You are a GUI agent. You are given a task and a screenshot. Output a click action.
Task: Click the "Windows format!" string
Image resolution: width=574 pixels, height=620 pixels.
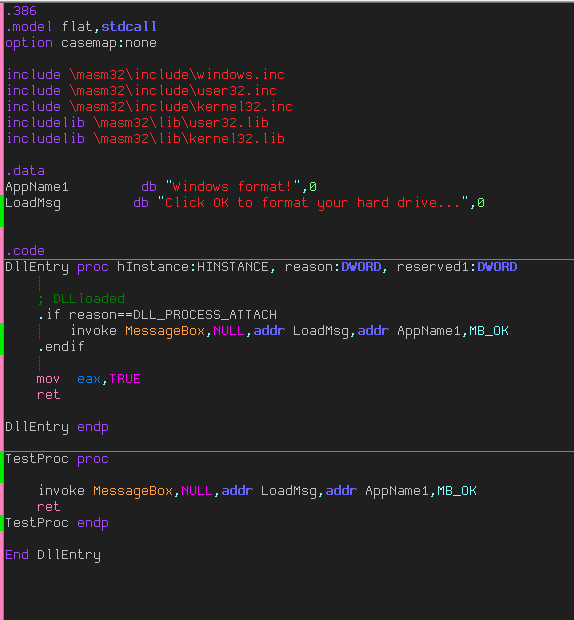pyautogui.click(x=233, y=186)
